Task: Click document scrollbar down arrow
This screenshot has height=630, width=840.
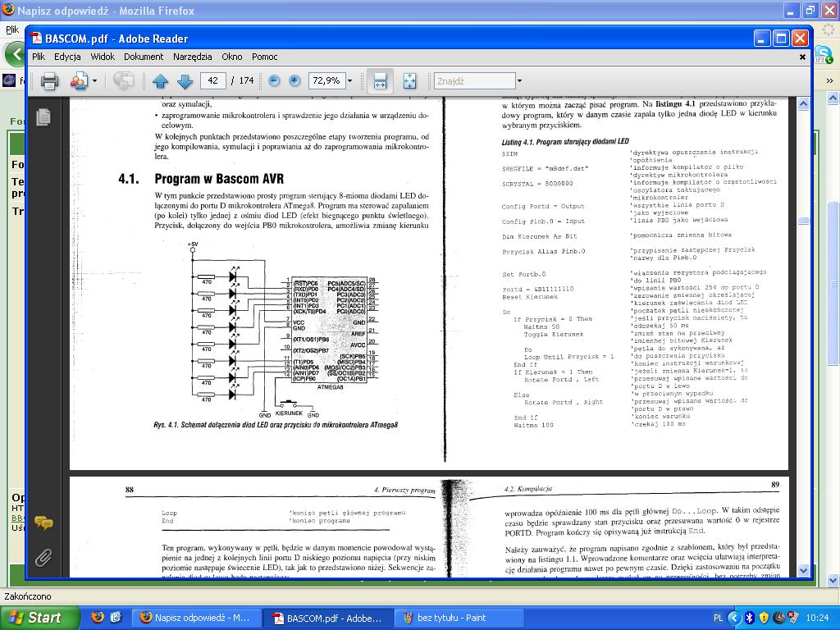Action: tap(803, 570)
